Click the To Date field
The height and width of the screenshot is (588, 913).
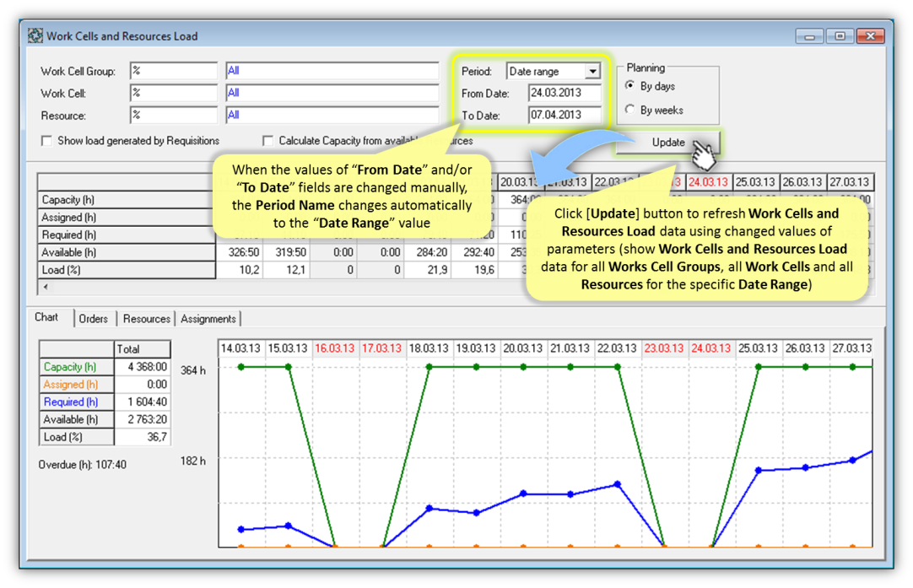(x=565, y=116)
